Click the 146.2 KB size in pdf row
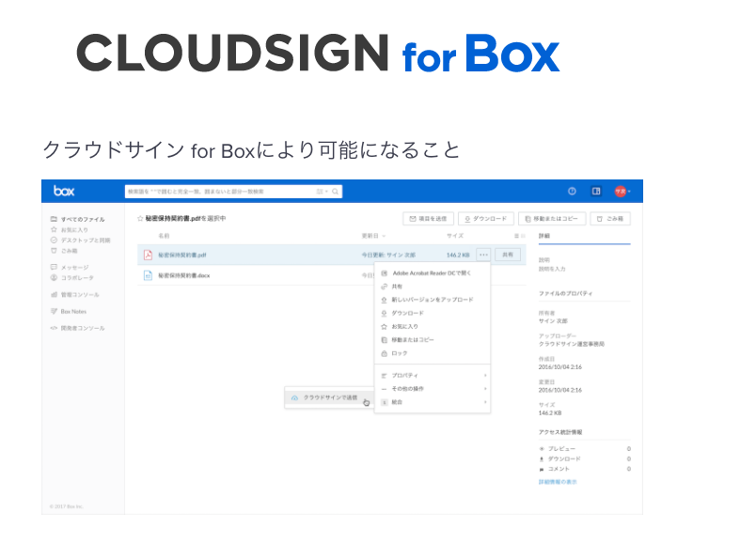Screen dimensions: 756x543 coord(458,255)
